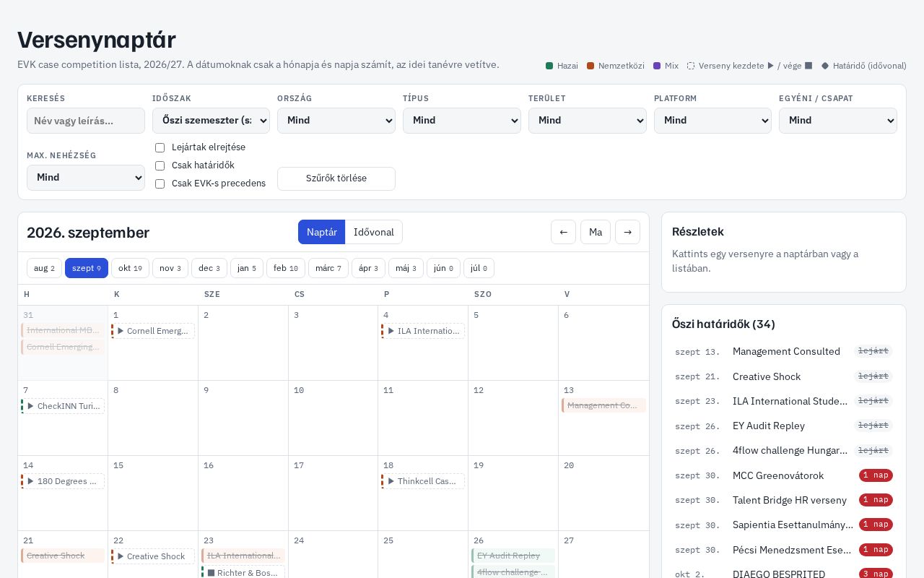Open the ILA International event on September 4
924x578 pixels.
pyautogui.click(x=423, y=331)
